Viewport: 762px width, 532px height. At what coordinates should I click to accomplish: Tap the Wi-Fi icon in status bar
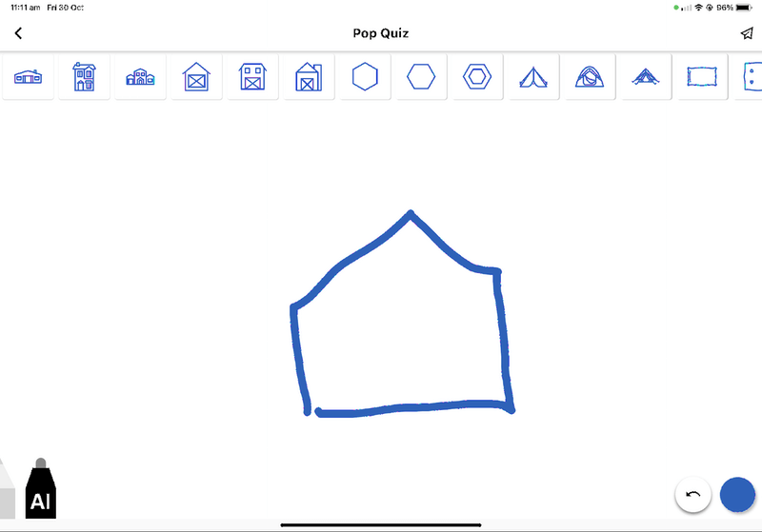coord(699,8)
